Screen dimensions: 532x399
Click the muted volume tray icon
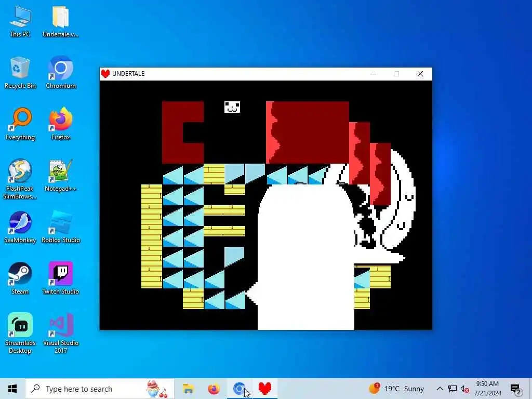click(465, 389)
